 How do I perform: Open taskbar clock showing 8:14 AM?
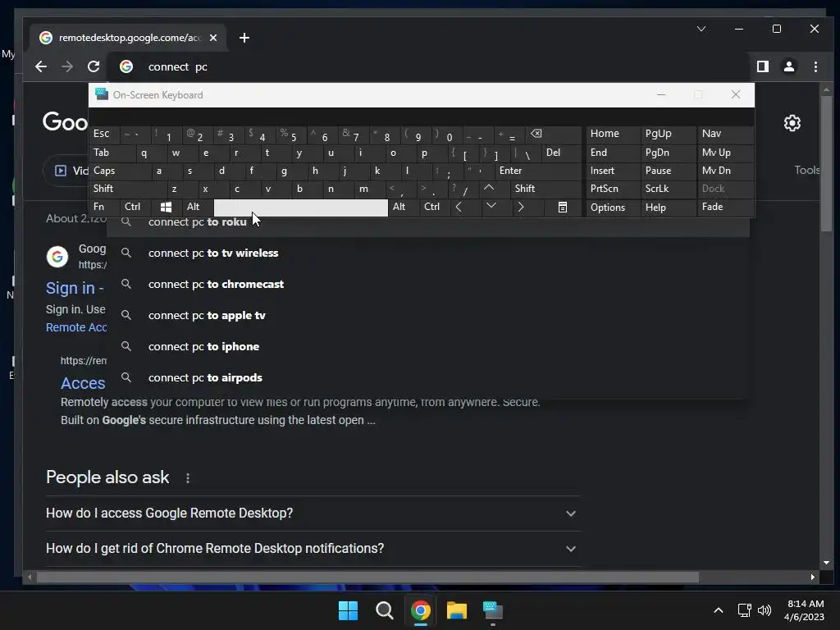[x=804, y=610]
